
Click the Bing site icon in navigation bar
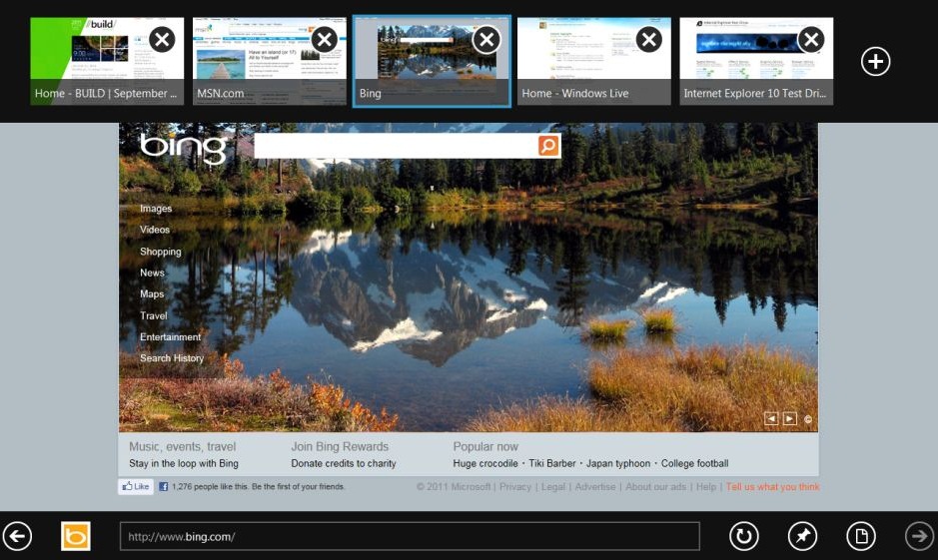[x=75, y=536]
